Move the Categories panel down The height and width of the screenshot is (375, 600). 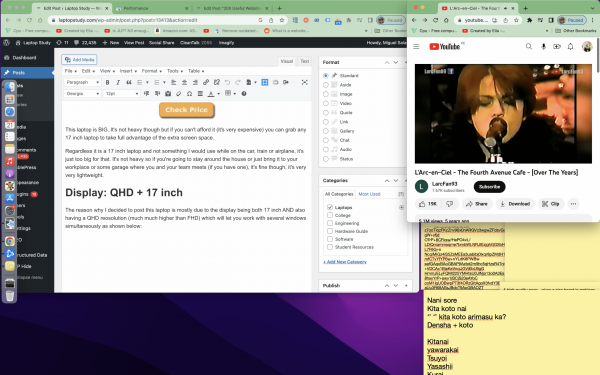pyautogui.click(x=396, y=180)
